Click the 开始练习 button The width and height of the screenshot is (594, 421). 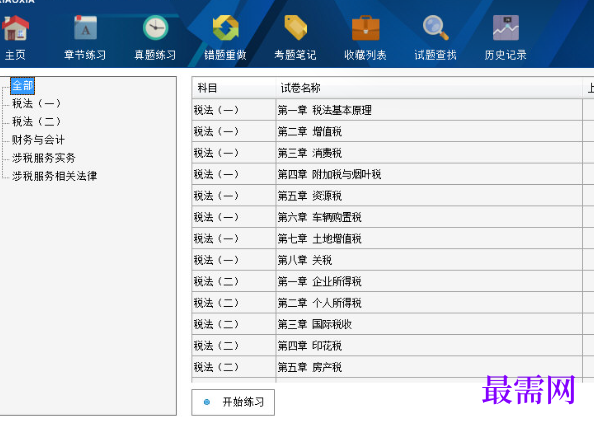tap(233, 402)
